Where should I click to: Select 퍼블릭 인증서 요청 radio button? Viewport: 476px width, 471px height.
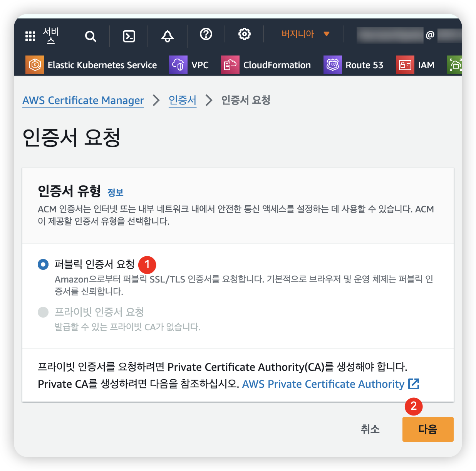point(43,264)
